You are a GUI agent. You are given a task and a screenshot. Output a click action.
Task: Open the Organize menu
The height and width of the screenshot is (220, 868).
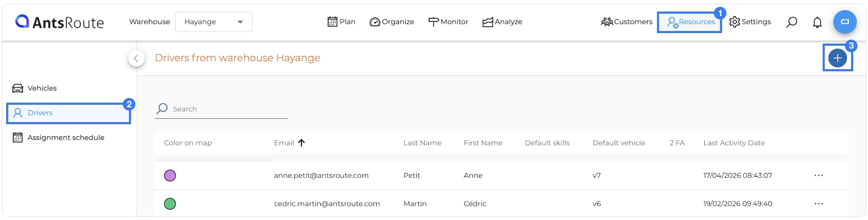392,22
